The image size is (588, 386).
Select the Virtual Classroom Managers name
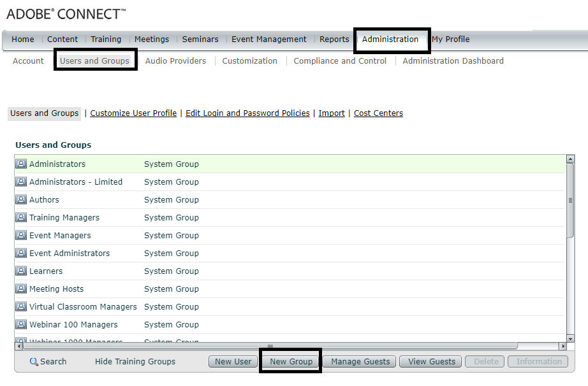tap(83, 306)
